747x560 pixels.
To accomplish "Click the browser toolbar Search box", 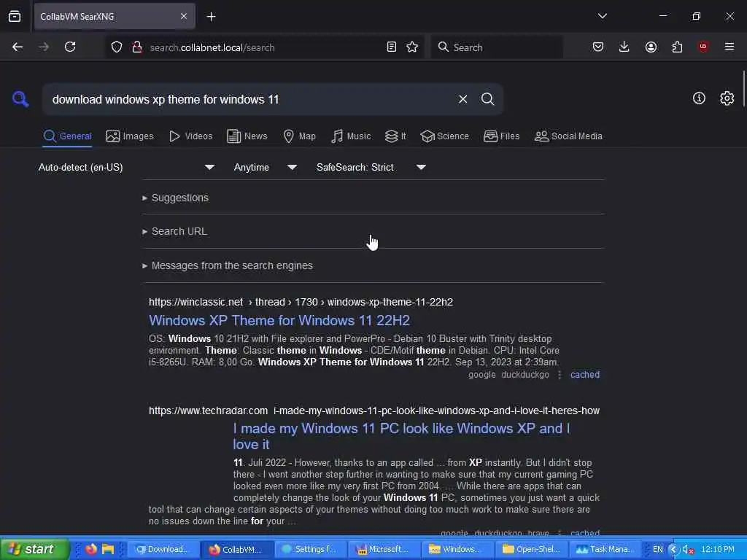I will click(x=497, y=47).
